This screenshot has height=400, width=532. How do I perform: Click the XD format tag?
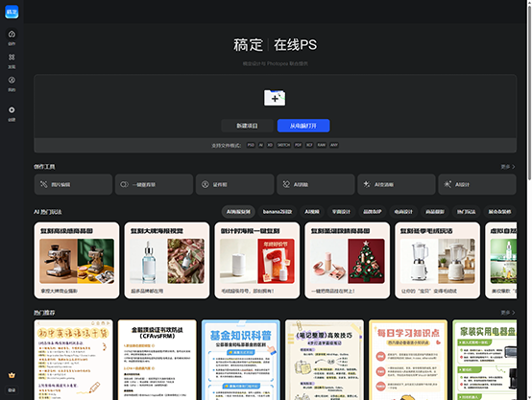[x=270, y=145]
